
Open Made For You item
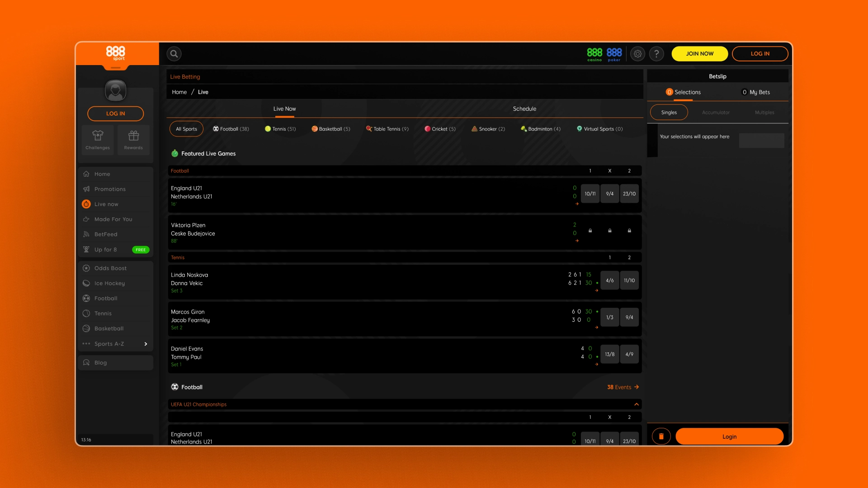pyautogui.click(x=116, y=219)
